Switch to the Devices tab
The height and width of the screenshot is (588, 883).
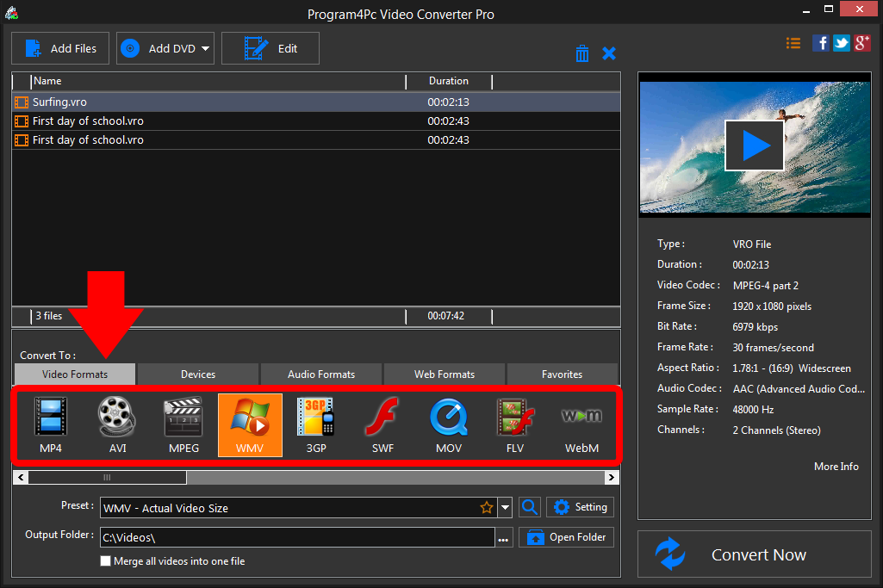[x=198, y=374]
